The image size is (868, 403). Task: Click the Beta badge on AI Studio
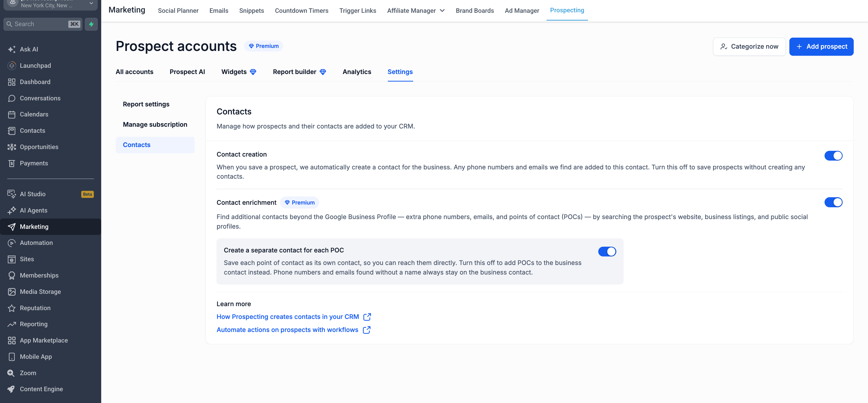click(x=88, y=194)
